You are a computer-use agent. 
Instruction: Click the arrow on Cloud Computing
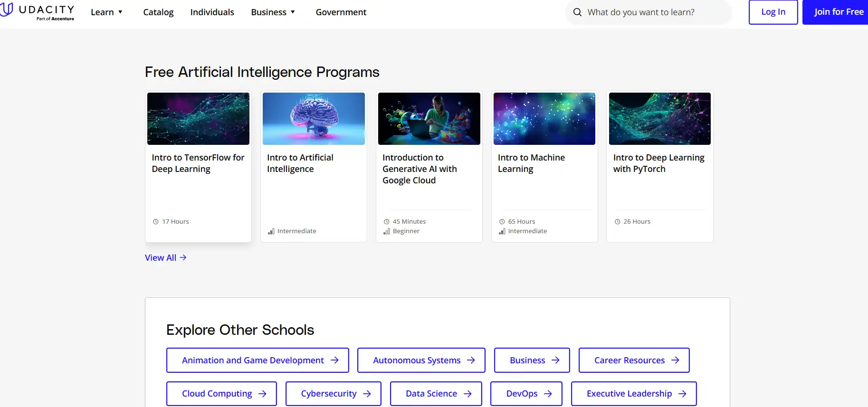pos(262,394)
